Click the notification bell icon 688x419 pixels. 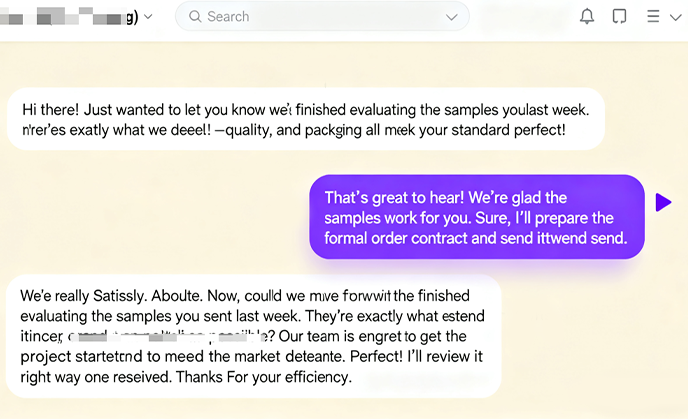tap(587, 17)
